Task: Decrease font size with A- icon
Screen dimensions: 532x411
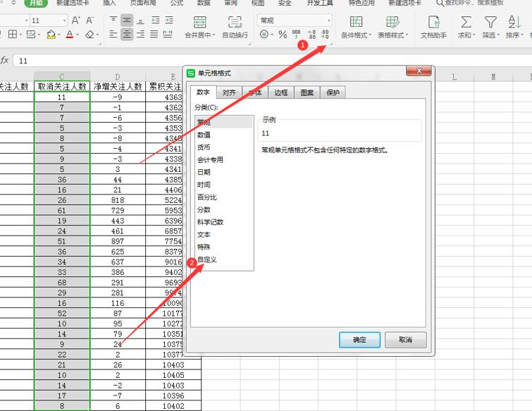Action: (89, 20)
